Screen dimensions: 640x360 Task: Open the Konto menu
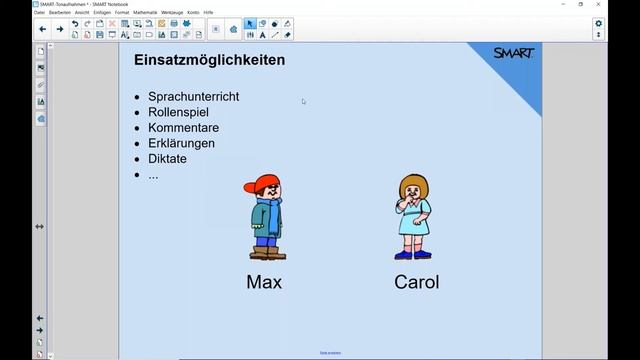(193, 13)
